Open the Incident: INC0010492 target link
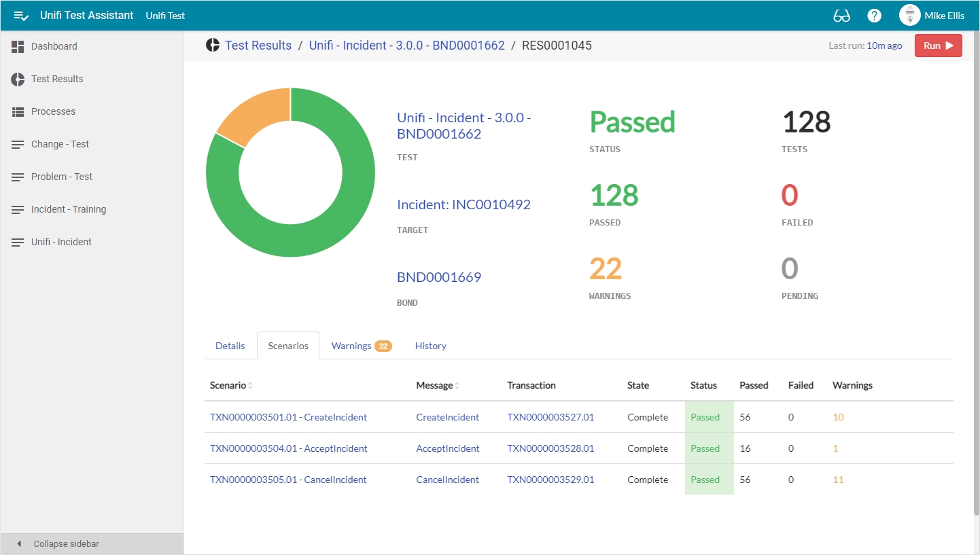This screenshot has height=555, width=980. pyautogui.click(x=463, y=204)
